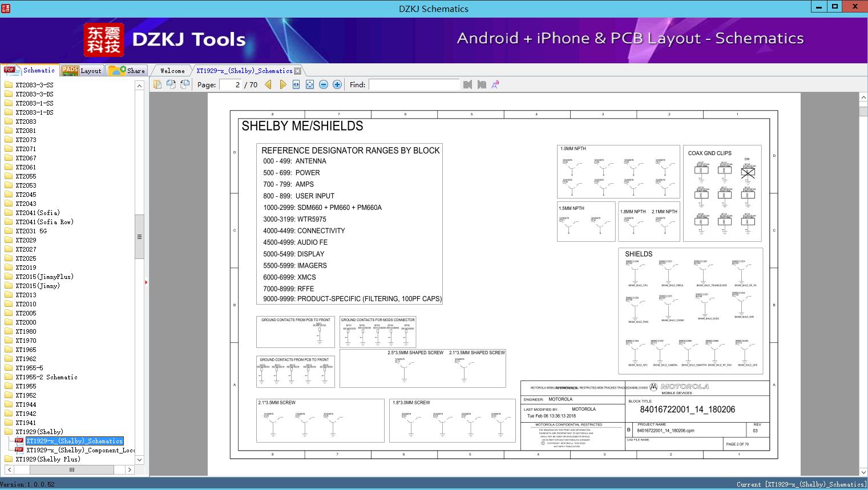Fit whole page in view

point(310,84)
